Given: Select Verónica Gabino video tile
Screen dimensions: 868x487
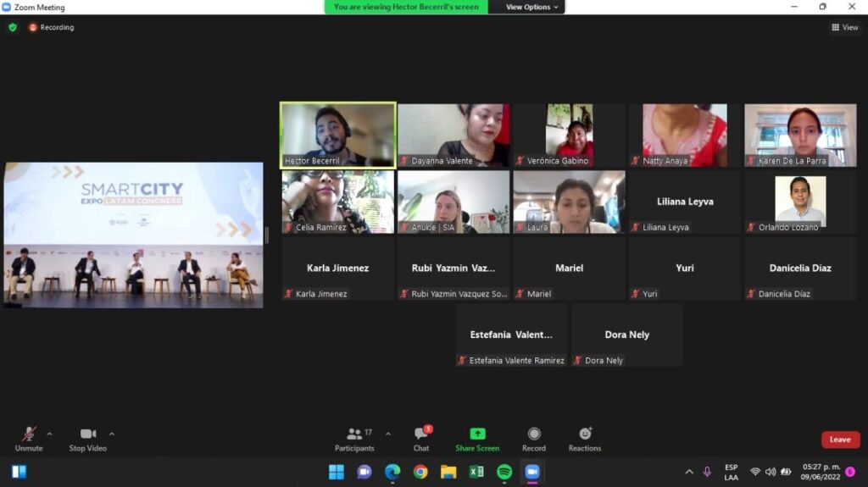Looking at the screenshot, I should coord(569,135).
